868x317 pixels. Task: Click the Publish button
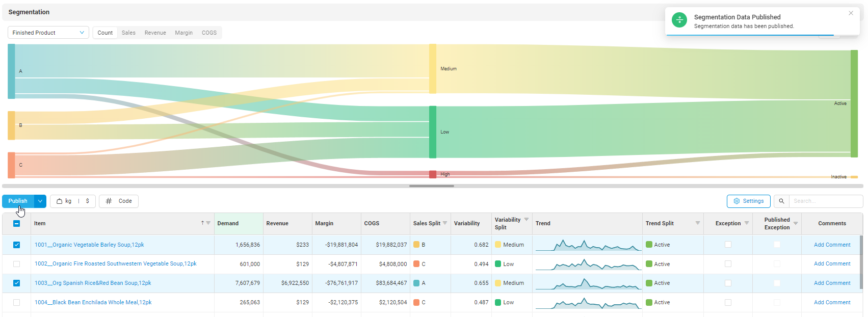(18, 201)
